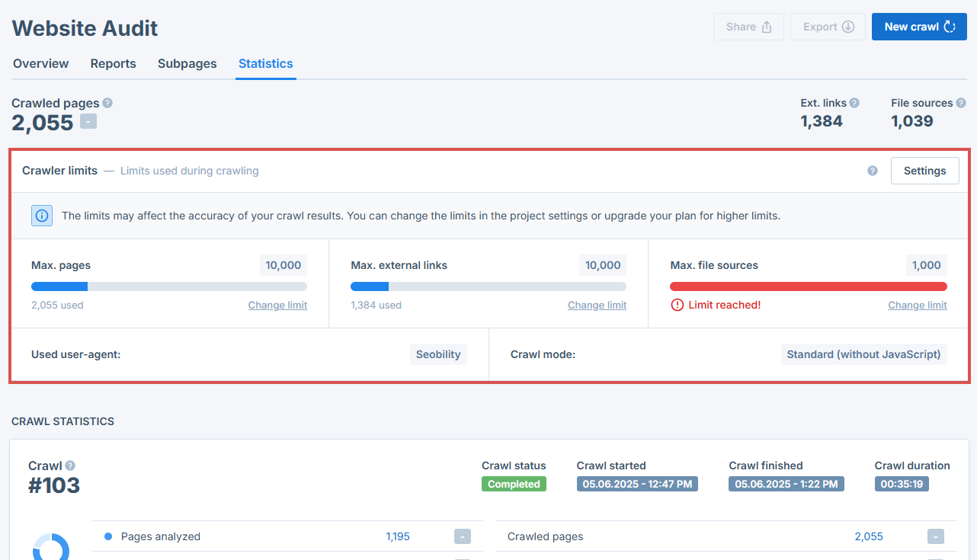Viewport: 977px width, 560px height.
Task: Click help icon beside File sources
Action: pyautogui.click(x=961, y=103)
